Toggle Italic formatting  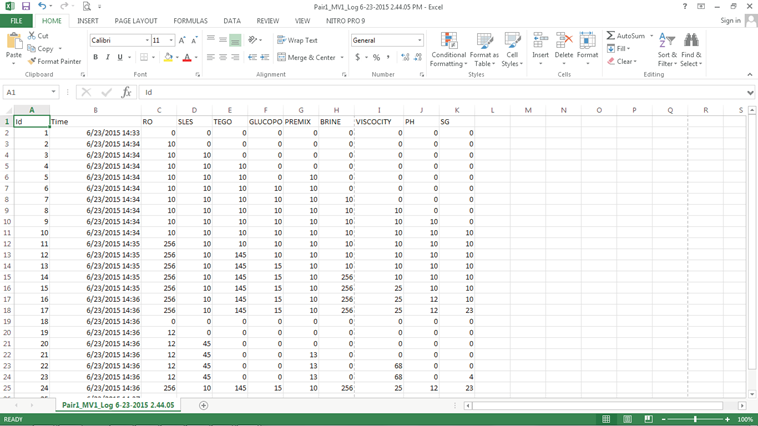[107, 57]
